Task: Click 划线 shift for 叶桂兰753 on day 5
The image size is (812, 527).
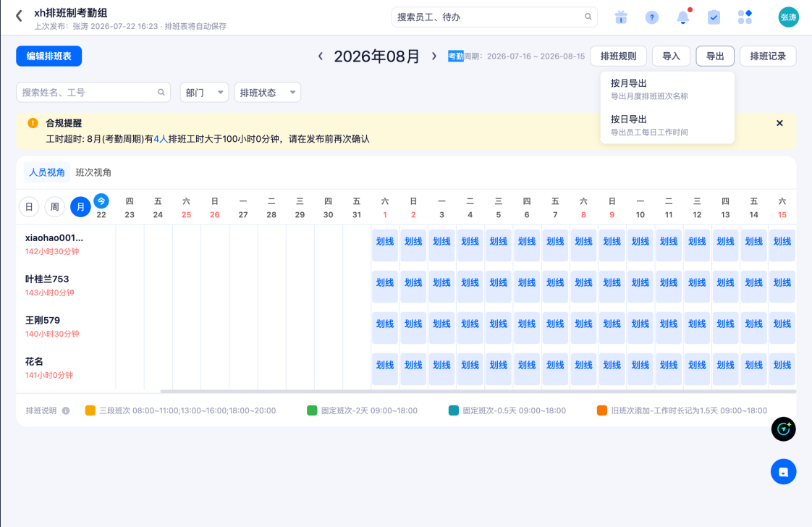Action: point(498,287)
